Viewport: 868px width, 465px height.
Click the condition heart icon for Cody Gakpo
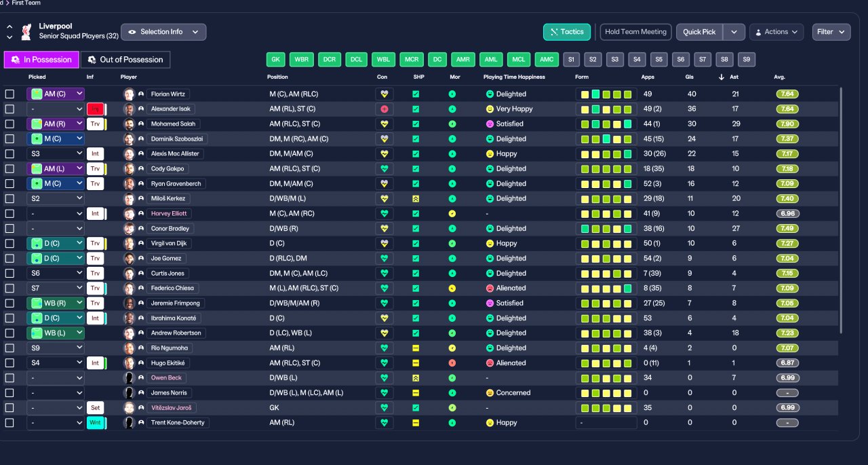(x=384, y=168)
